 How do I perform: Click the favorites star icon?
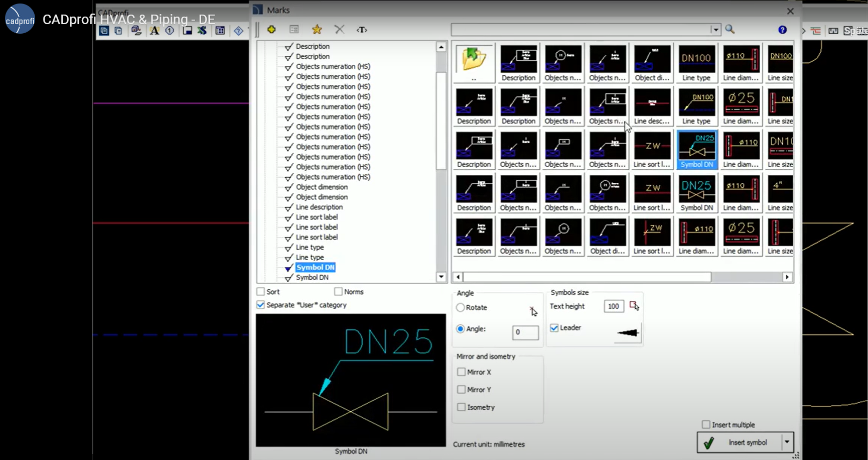tap(317, 30)
